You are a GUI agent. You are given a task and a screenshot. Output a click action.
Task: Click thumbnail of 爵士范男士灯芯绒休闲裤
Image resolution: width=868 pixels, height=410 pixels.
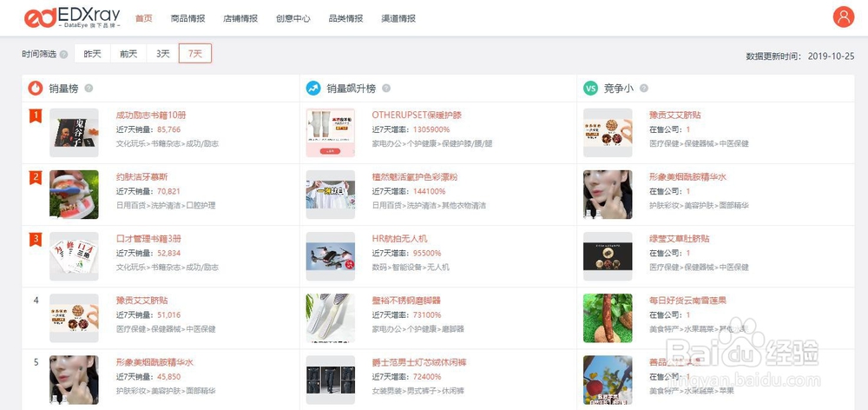(331, 380)
